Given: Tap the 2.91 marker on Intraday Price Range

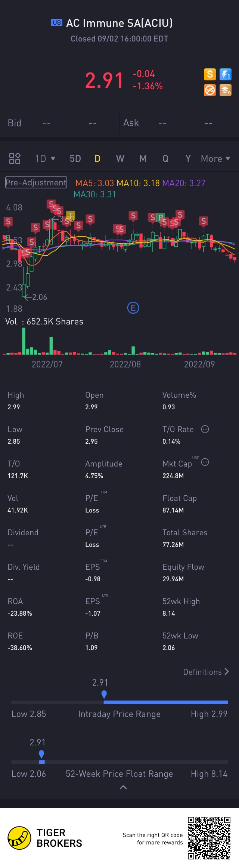Looking at the screenshot, I should click(104, 695).
